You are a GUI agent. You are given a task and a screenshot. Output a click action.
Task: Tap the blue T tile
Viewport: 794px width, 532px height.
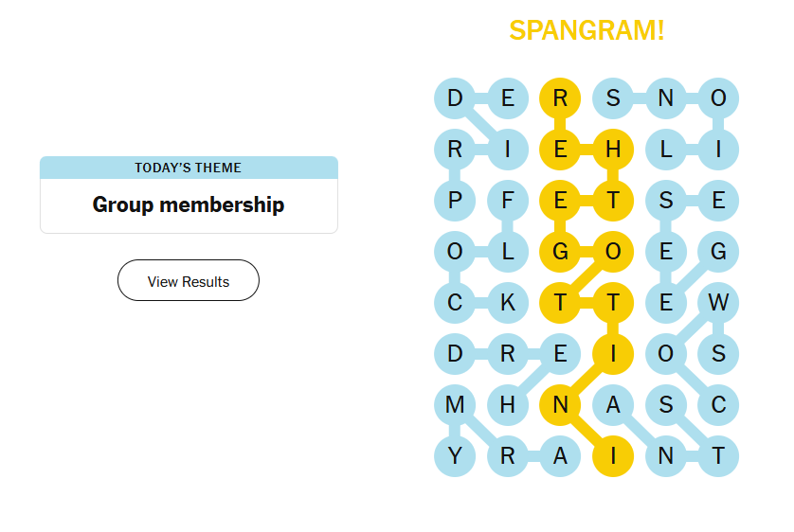click(x=718, y=456)
